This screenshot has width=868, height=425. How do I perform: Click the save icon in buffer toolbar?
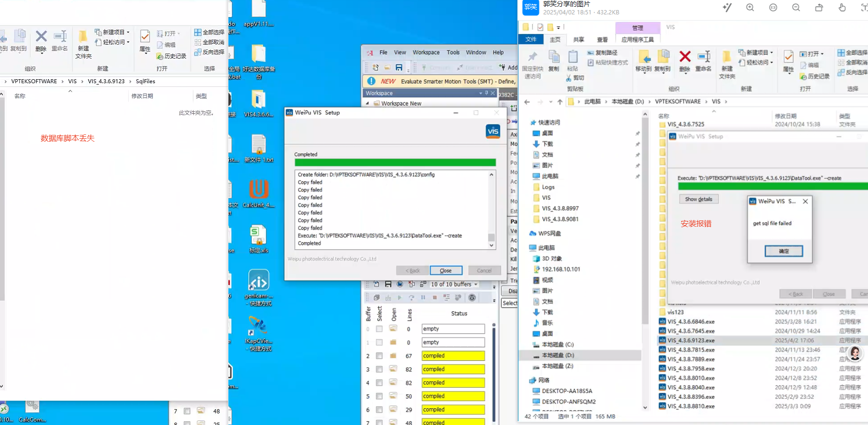[x=388, y=284]
